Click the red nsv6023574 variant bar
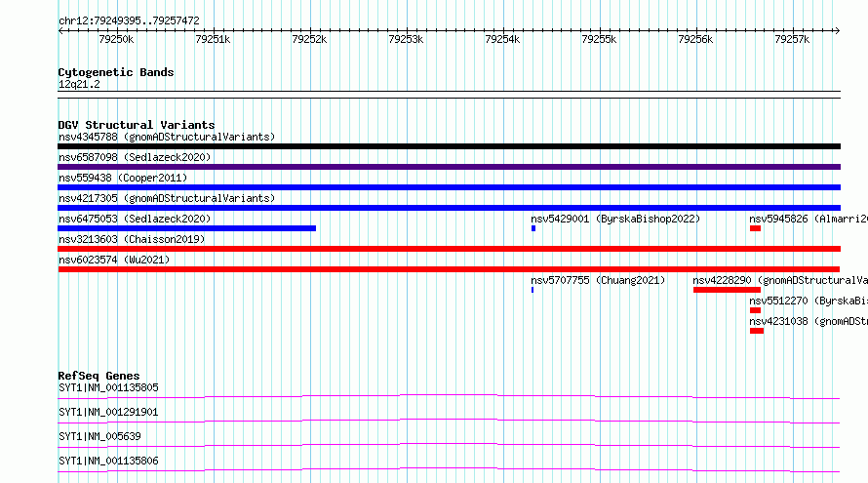 [449, 269]
